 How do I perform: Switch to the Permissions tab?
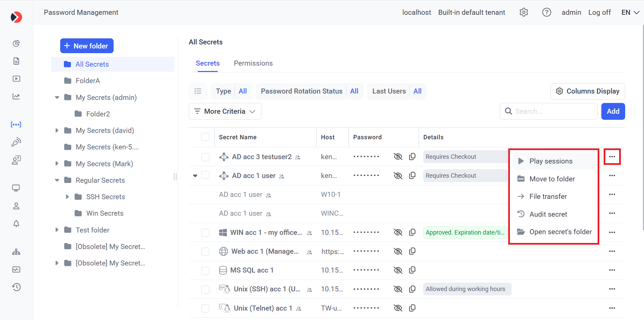(x=253, y=63)
